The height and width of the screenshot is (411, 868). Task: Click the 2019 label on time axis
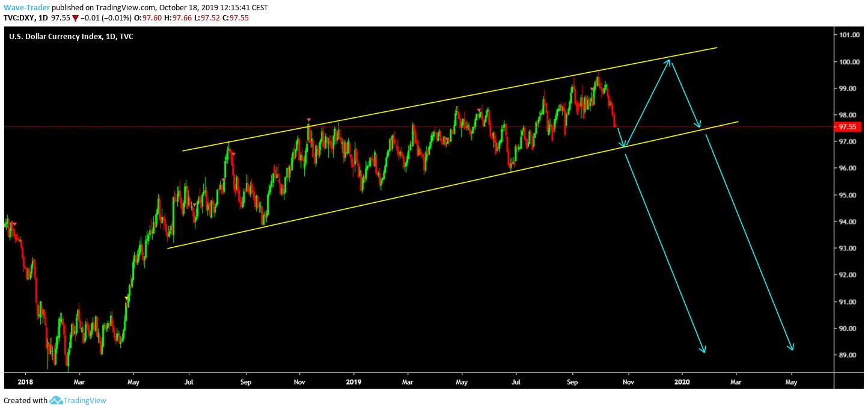click(x=354, y=382)
